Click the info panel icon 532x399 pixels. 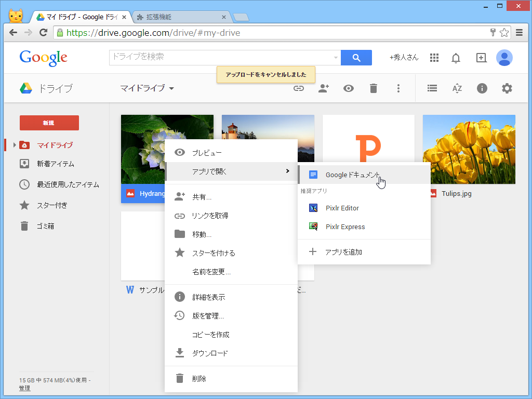click(482, 88)
